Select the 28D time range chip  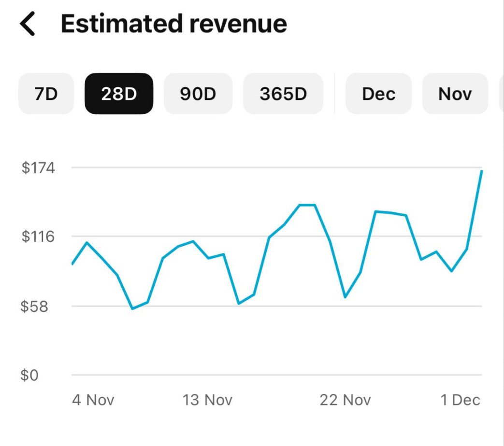(119, 94)
